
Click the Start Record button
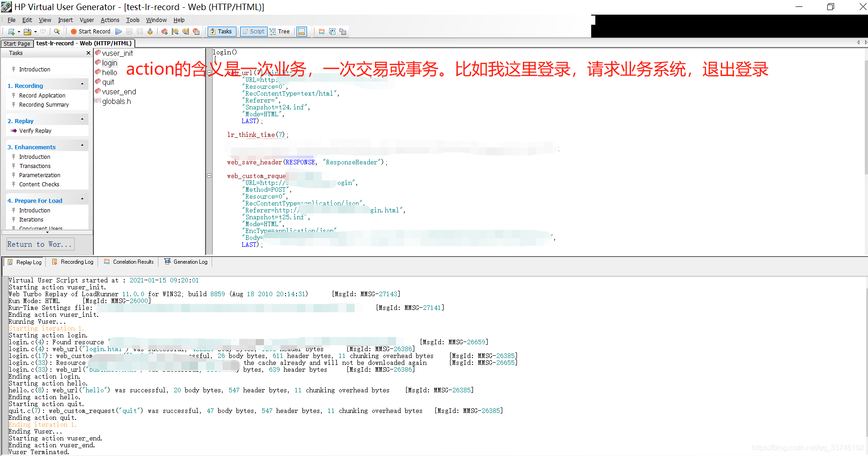pyautogui.click(x=90, y=32)
